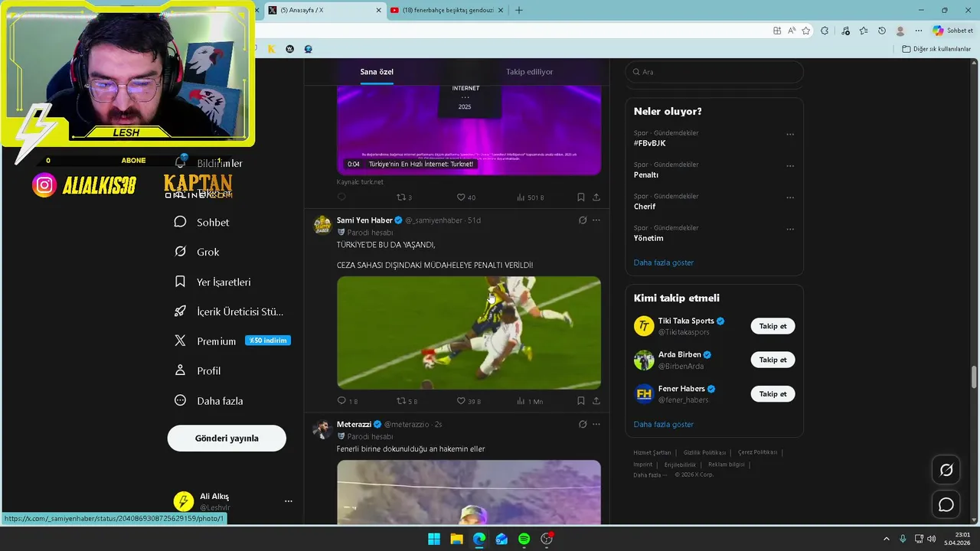Image resolution: width=980 pixels, height=551 pixels.
Task: Follow Tiki Taka Sports
Action: [x=773, y=326]
